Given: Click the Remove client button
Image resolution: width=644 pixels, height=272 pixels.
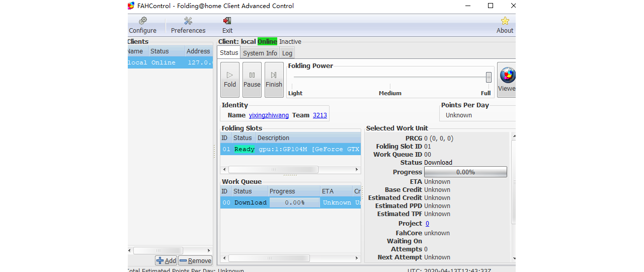Looking at the screenshot, I should 195,260.
